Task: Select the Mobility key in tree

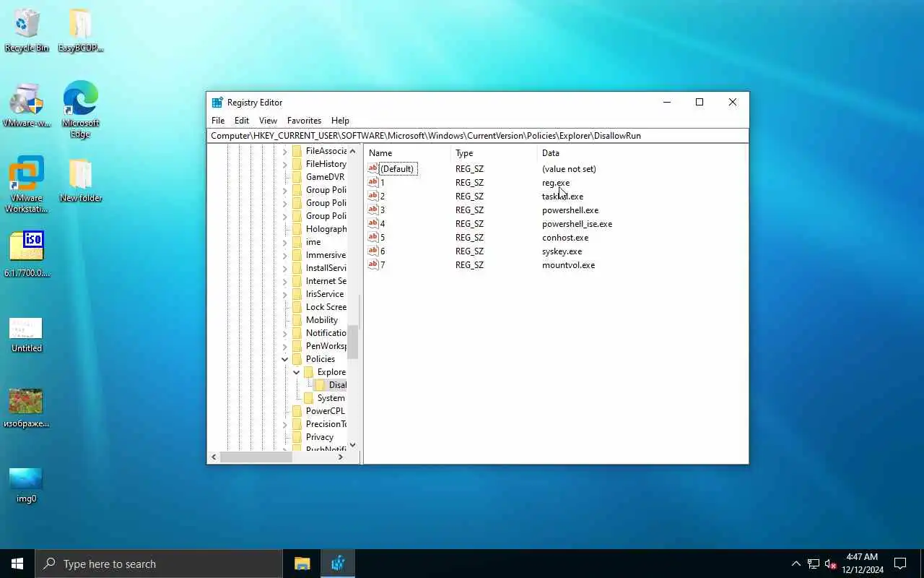Action: (x=321, y=320)
